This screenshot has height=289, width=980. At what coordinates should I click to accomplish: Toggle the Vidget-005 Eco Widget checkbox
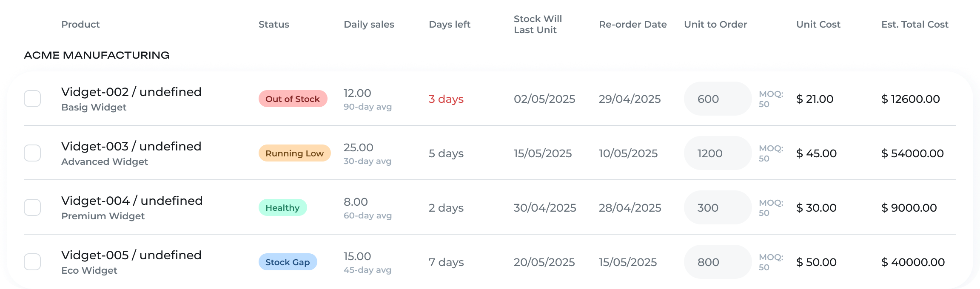pos(32,262)
